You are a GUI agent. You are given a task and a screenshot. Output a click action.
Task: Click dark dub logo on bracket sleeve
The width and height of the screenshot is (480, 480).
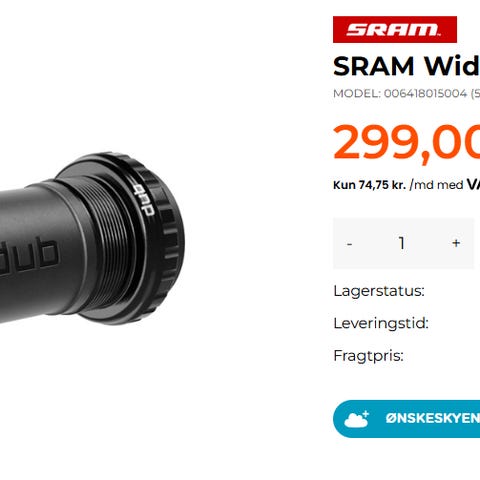tap(28, 255)
